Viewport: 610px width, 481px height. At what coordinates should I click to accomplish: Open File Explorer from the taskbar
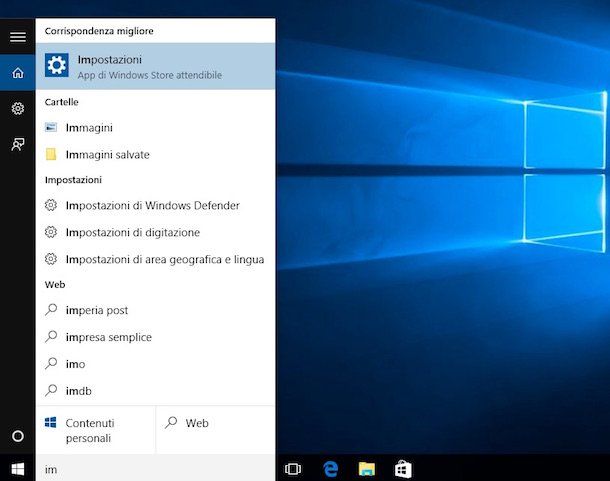point(367,468)
